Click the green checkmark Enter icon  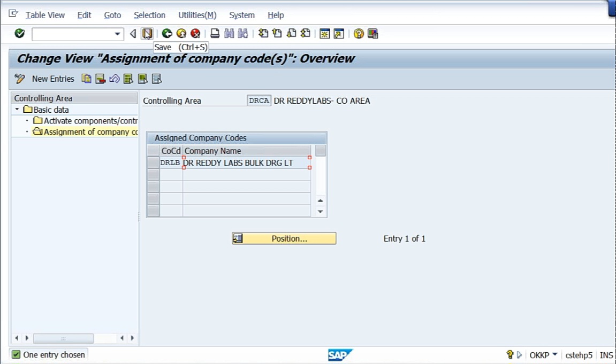19,34
